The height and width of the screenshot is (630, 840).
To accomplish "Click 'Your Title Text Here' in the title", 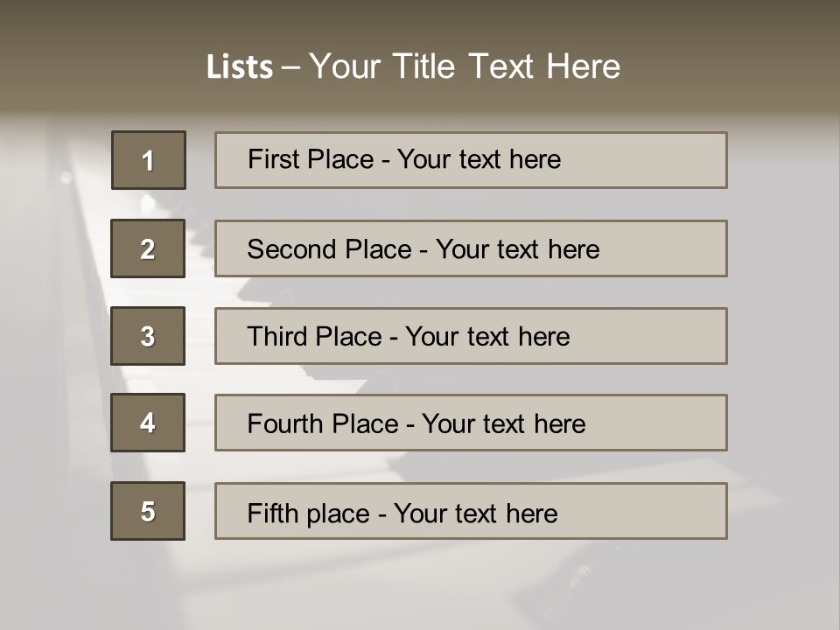I will point(465,66).
